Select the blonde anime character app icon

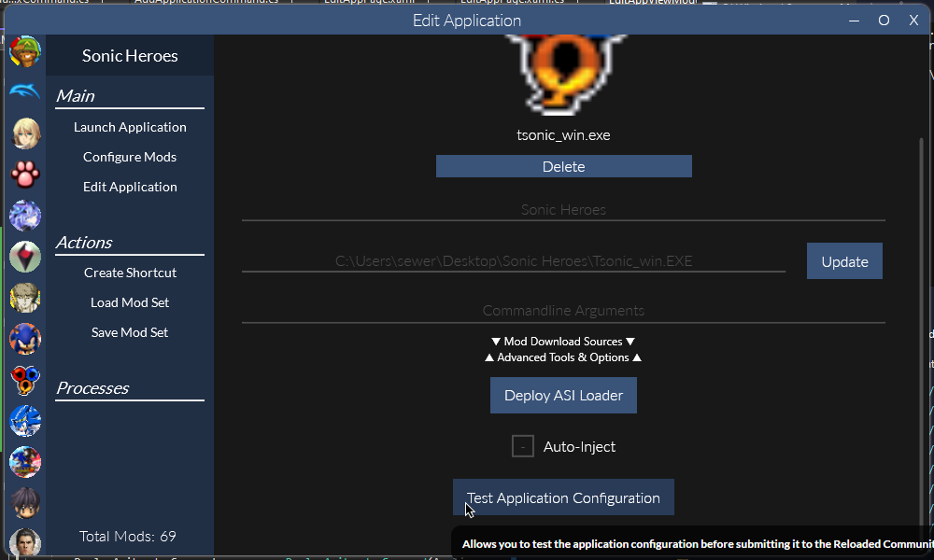click(25, 133)
